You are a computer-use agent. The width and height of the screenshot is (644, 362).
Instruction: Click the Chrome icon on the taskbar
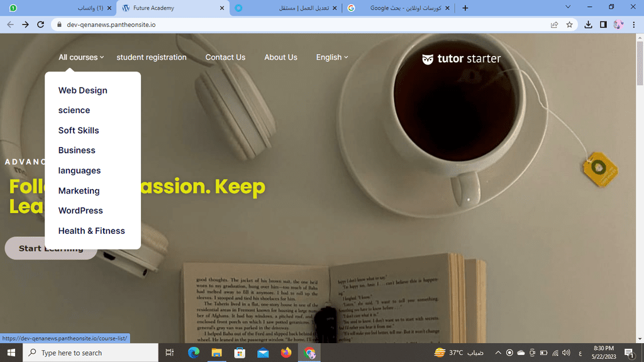(309, 353)
